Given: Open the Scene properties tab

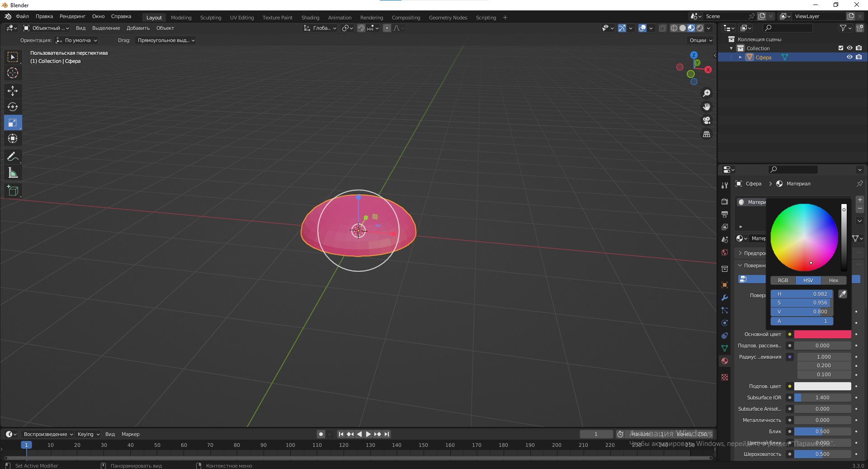Looking at the screenshot, I should click(725, 239).
